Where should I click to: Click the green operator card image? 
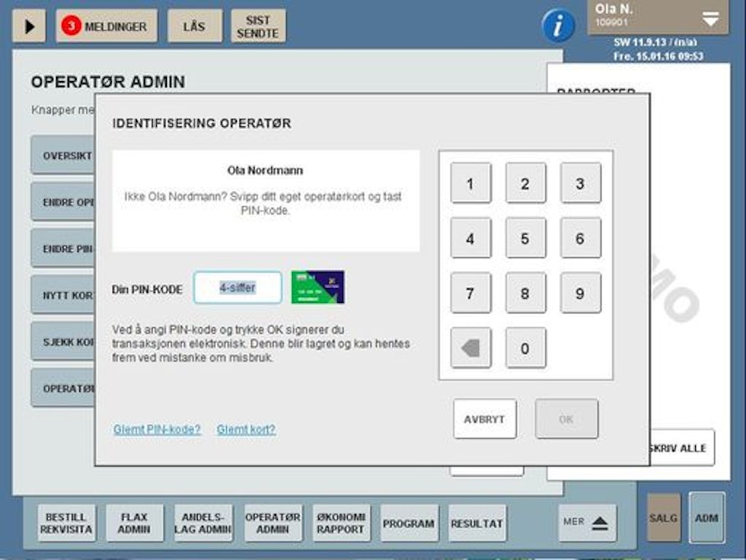point(318,287)
